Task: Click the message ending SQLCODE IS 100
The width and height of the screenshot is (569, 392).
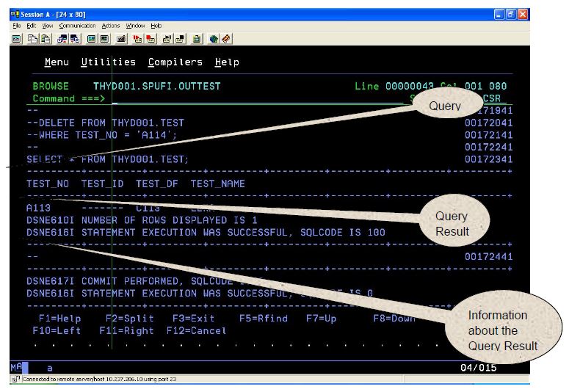Action: 206,233
